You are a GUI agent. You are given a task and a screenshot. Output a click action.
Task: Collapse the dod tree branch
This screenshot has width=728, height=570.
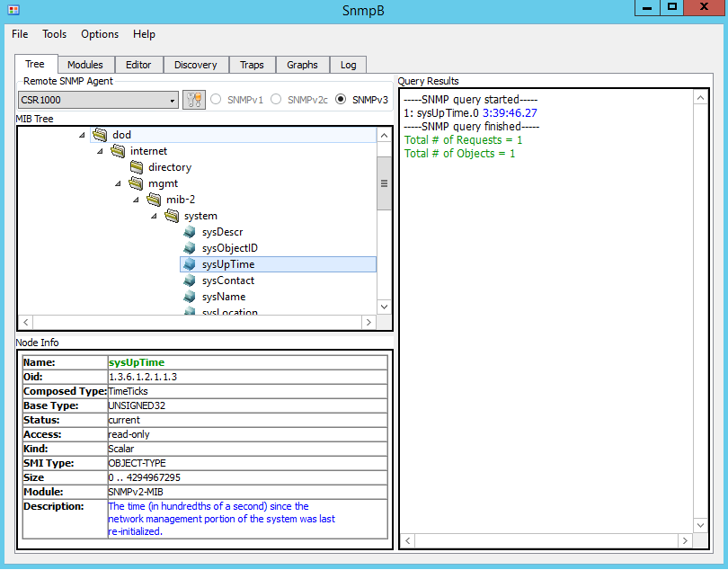pos(83,134)
